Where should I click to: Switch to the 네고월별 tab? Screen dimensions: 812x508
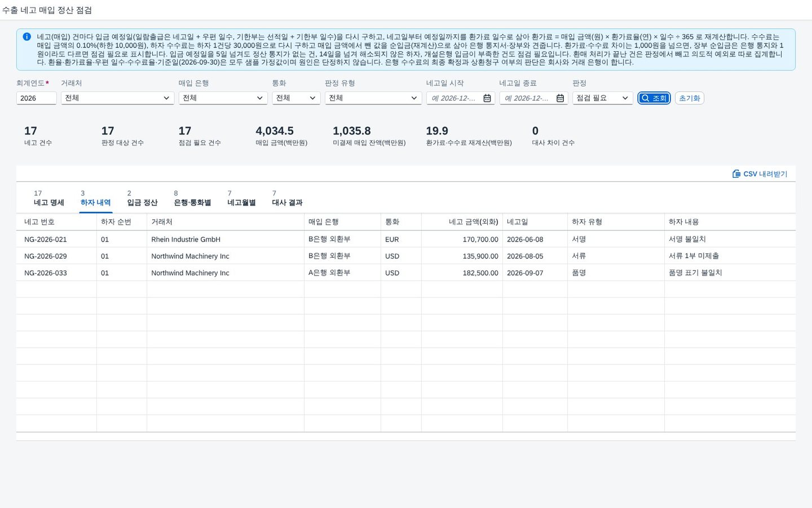(241, 198)
